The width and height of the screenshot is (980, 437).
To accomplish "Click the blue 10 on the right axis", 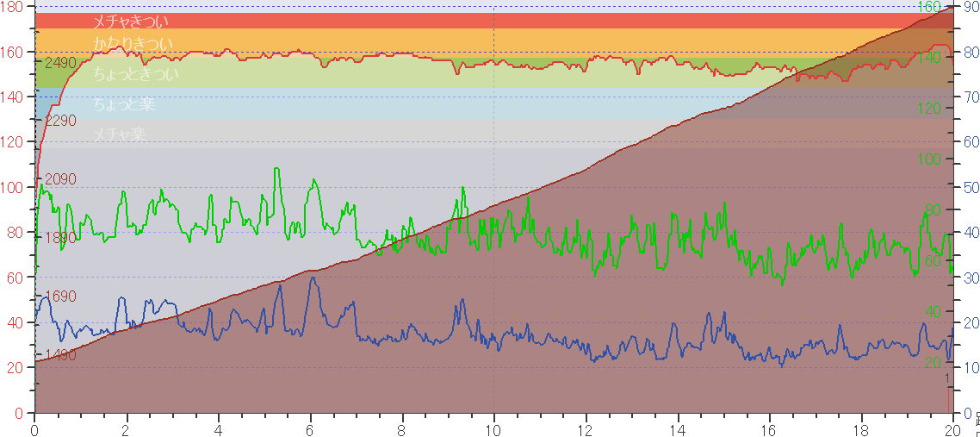I will [x=971, y=367].
